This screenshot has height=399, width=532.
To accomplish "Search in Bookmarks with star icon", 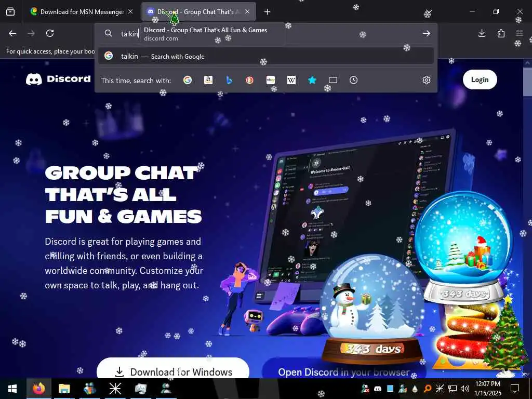I will click(x=312, y=80).
